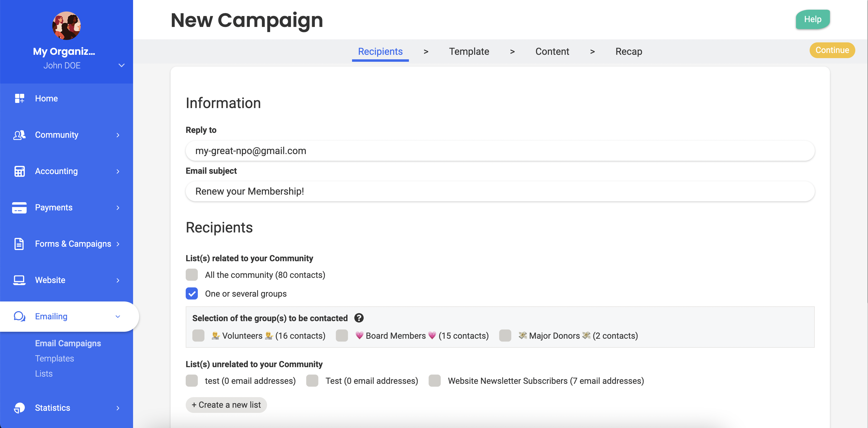Click into the Email subject field
868x428 pixels.
click(x=500, y=191)
